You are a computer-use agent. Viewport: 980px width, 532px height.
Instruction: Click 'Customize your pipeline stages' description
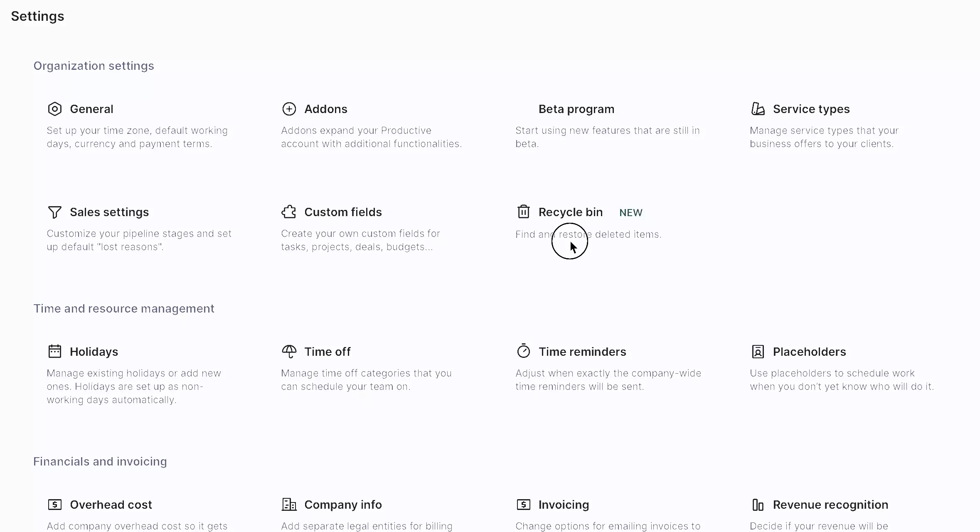click(139, 240)
